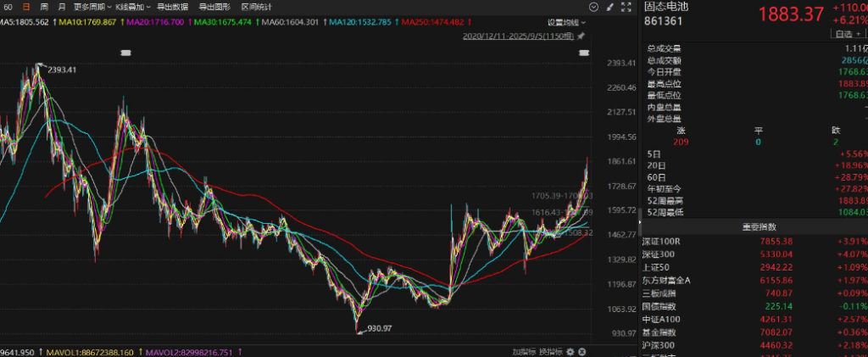The width and height of the screenshot is (868, 357).
Task: Open indicator settings gear icon
Action: [572, 351]
